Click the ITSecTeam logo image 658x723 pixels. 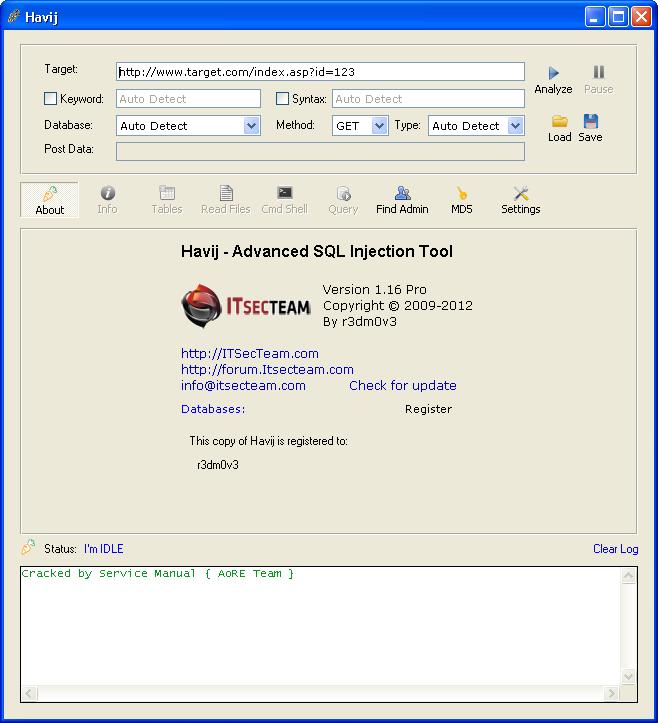(246, 306)
